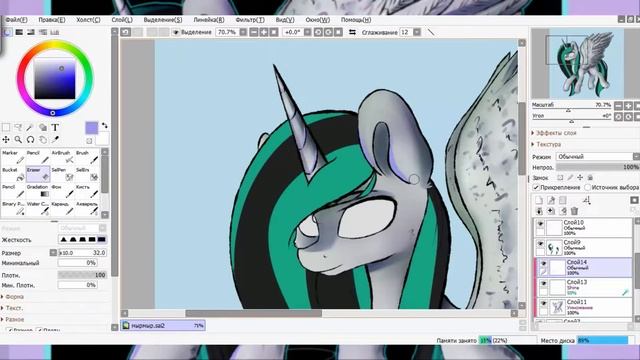Select the rectangular selection tool
The width and height of the screenshot is (640, 360).
[6, 127]
